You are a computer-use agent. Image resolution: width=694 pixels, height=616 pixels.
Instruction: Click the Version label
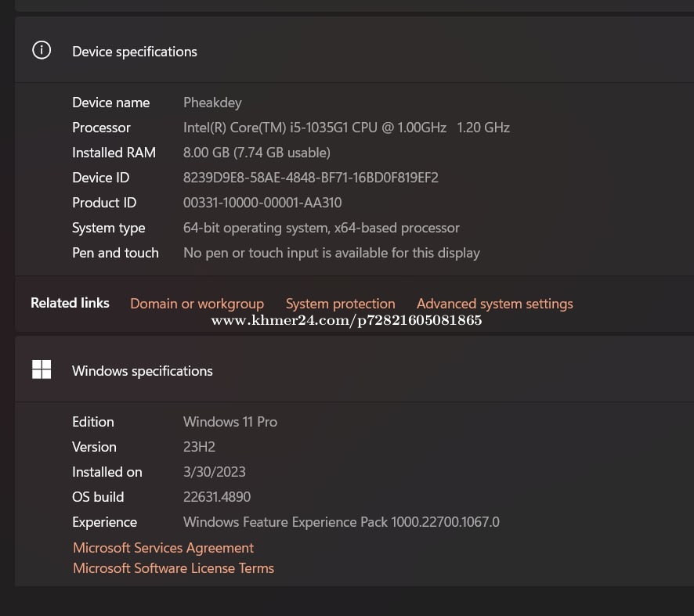(94, 447)
